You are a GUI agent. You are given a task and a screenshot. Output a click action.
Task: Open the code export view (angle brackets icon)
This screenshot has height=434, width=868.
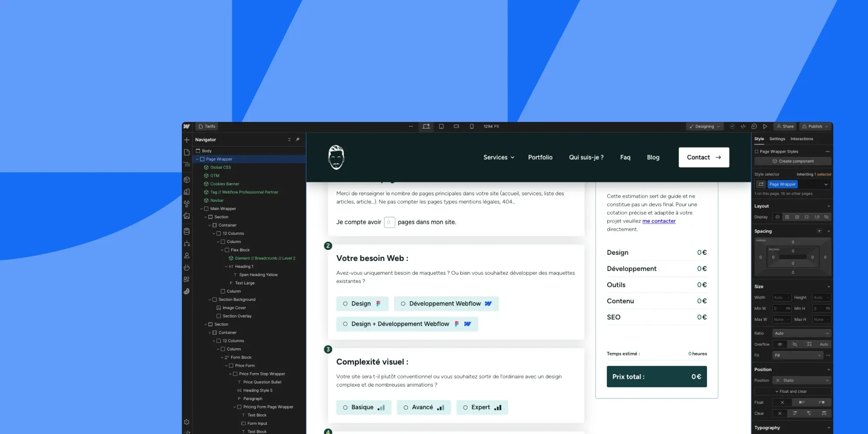pyautogui.click(x=743, y=126)
